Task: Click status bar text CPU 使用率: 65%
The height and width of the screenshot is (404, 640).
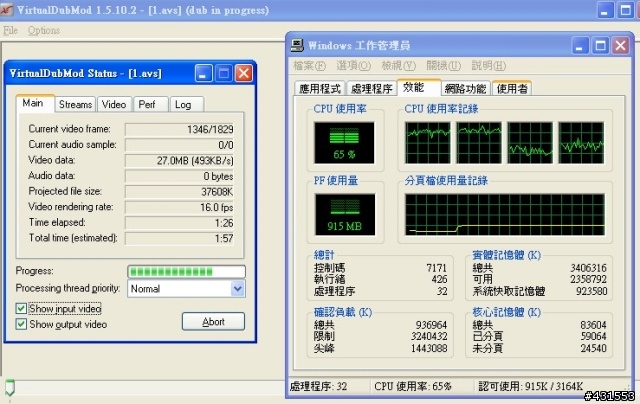Action: click(413, 386)
